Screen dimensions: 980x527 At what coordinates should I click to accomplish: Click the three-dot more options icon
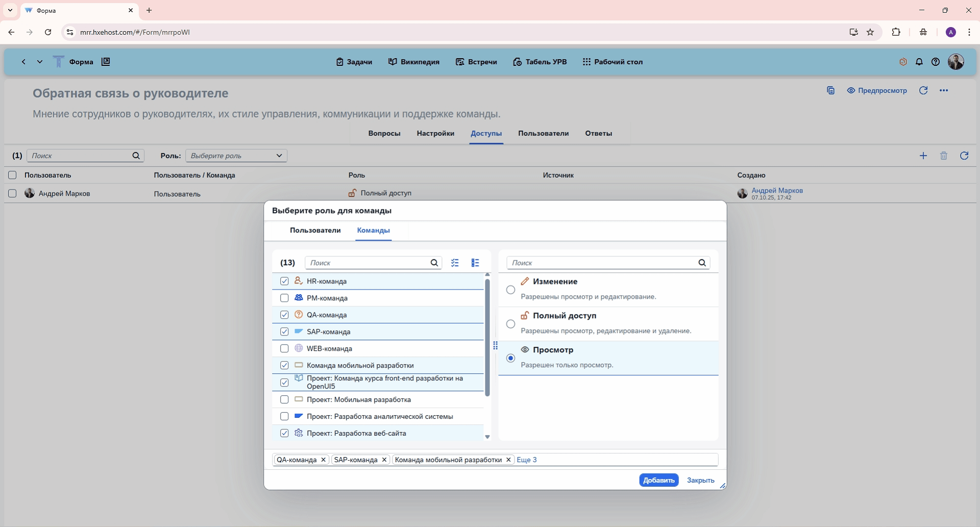(x=943, y=90)
